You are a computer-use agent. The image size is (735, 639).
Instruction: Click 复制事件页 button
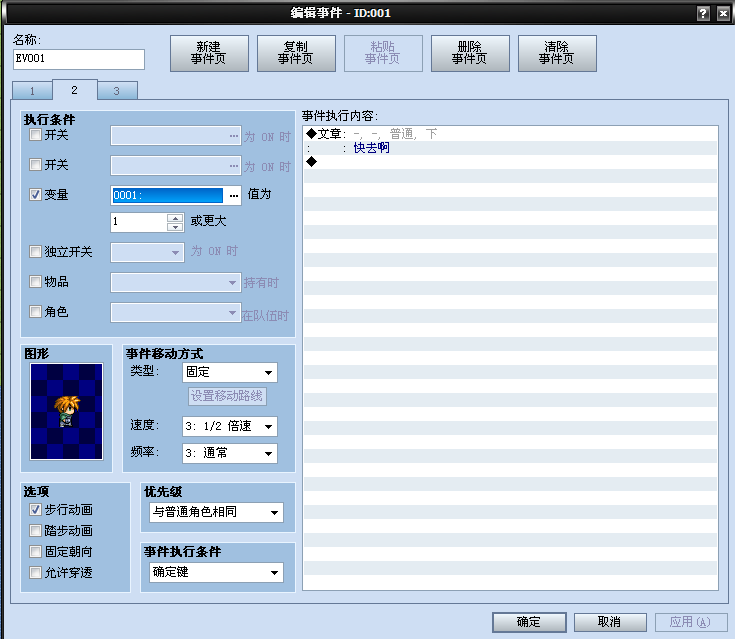coord(296,53)
